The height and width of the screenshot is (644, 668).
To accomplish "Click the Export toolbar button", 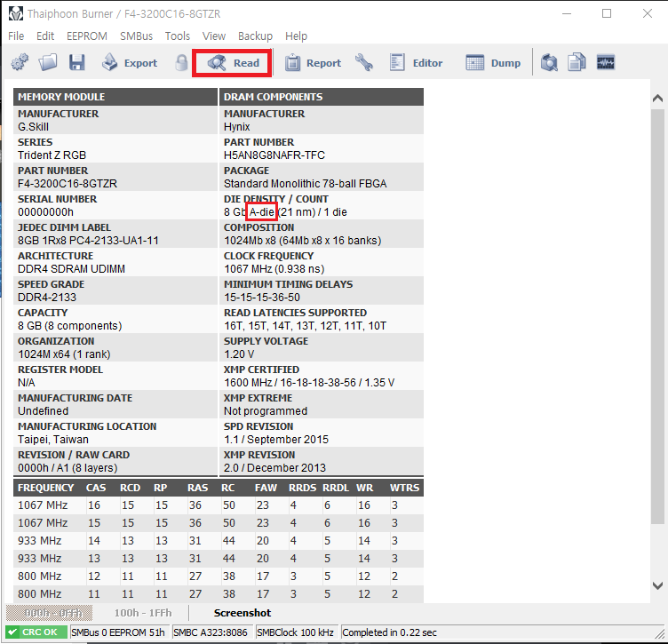I will pyautogui.click(x=130, y=62).
